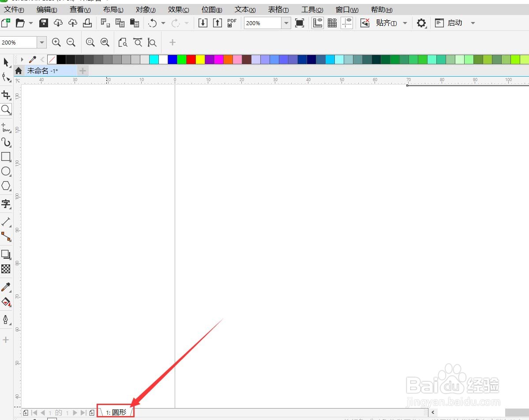Viewport: 529px width, 420px height.
Task: Select the Ellipse tool
Action: [x=6, y=171]
